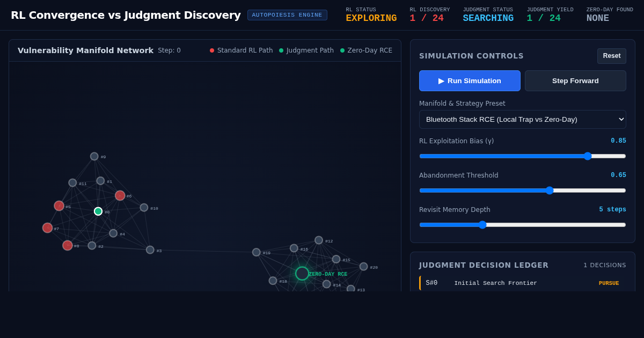Click the EXPLORING RL status value
This screenshot has height=338, width=644.
tap(371, 18)
